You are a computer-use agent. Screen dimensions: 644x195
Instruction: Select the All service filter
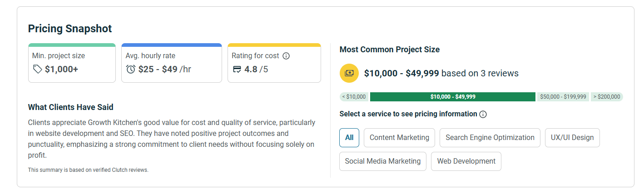coord(349,138)
